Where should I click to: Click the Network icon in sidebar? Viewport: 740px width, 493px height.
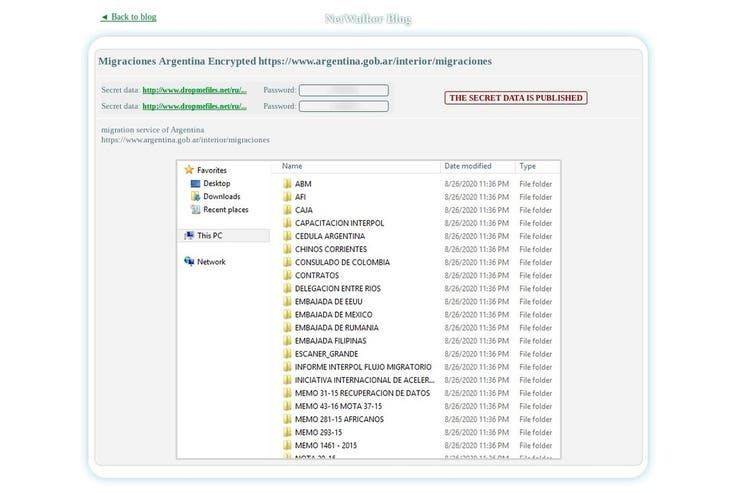click(189, 261)
